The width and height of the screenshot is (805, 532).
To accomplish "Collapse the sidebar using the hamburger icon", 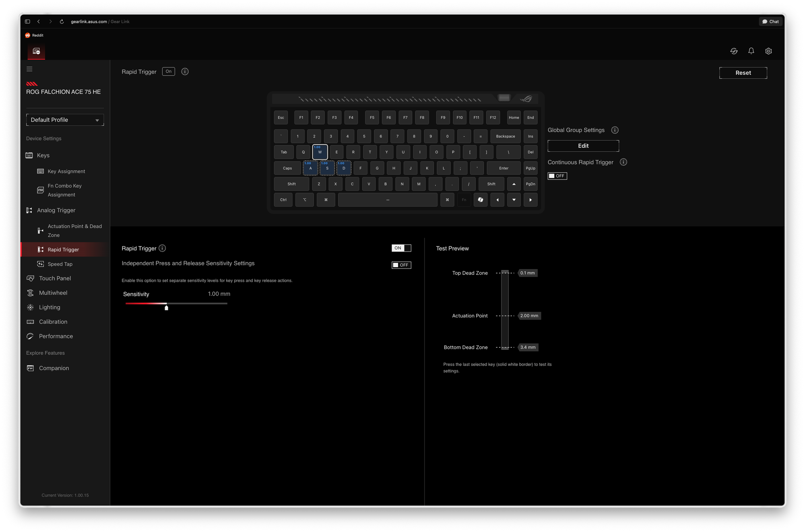I will tap(29, 69).
